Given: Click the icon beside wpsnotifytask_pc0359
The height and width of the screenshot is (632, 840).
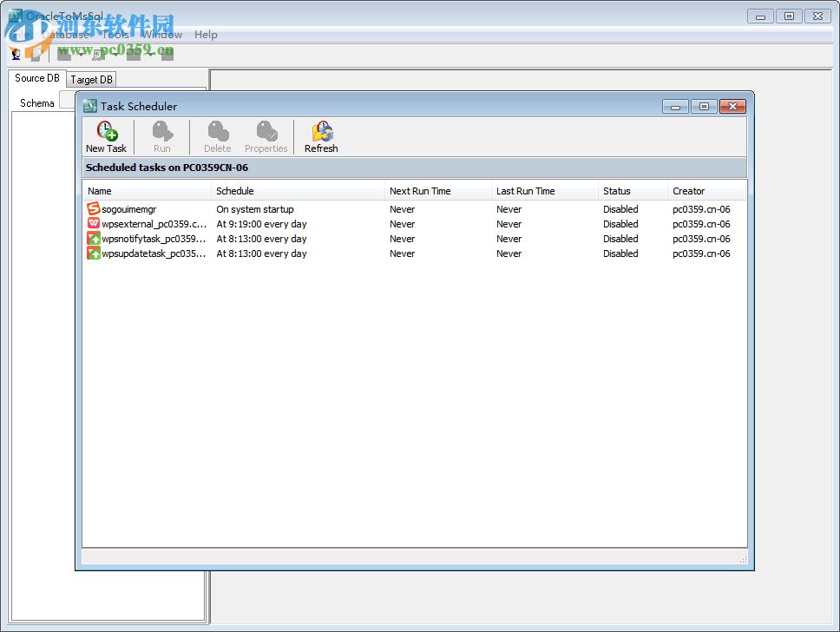Looking at the screenshot, I should [x=91, y=239].
